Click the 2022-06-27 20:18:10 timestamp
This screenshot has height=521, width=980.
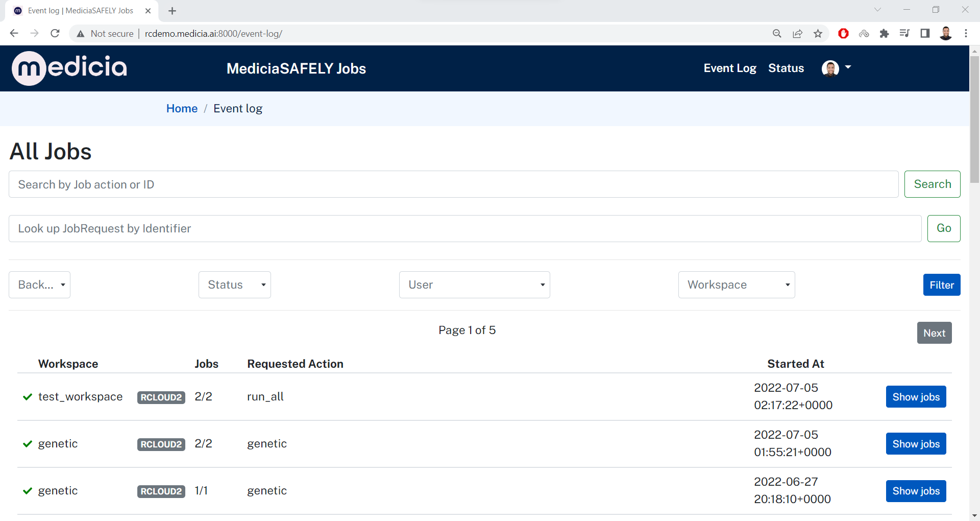792,490
